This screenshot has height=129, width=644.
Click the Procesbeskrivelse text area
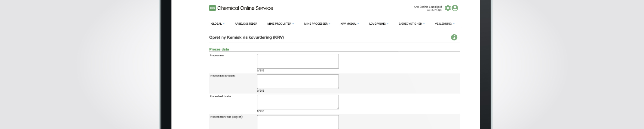(x=298, y=102)
